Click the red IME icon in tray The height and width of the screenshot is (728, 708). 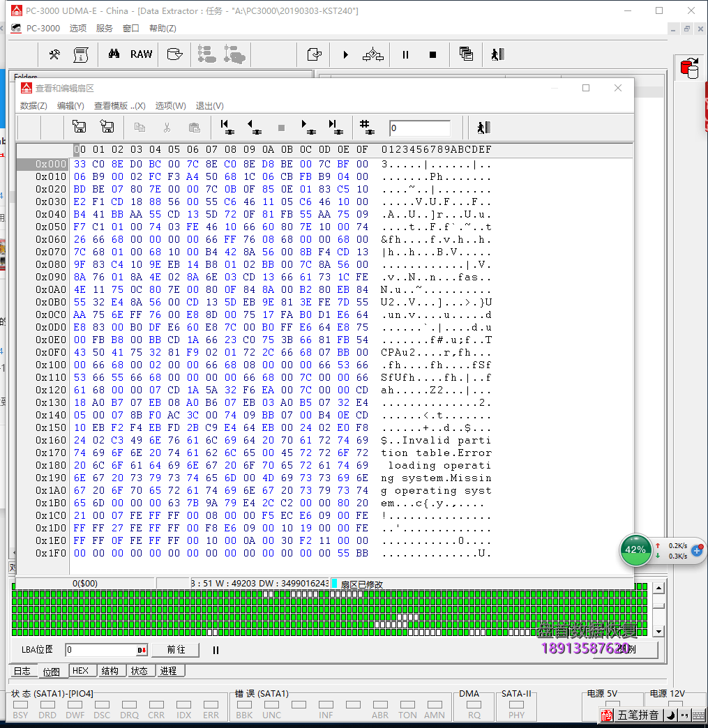(606, 715)
